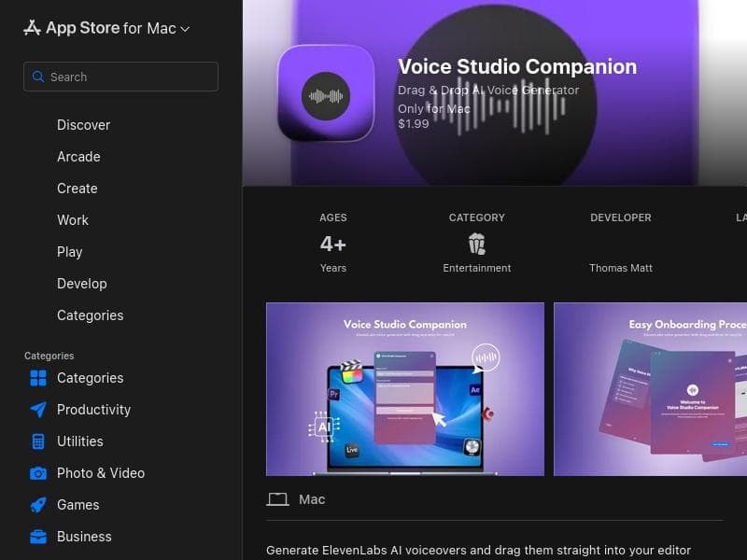Click the Voice Studio Companion title
The height and width of the screenshot is (560, 747).
tap(517, 66)
